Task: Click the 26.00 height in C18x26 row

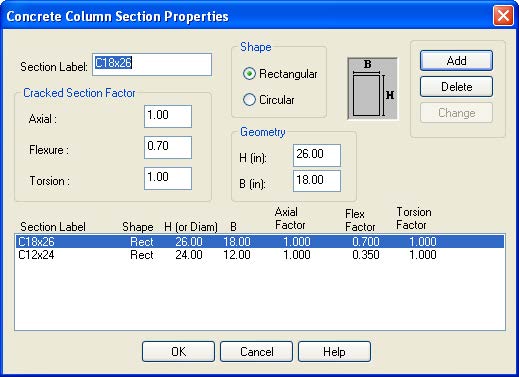Action: (x=189, y=241)
